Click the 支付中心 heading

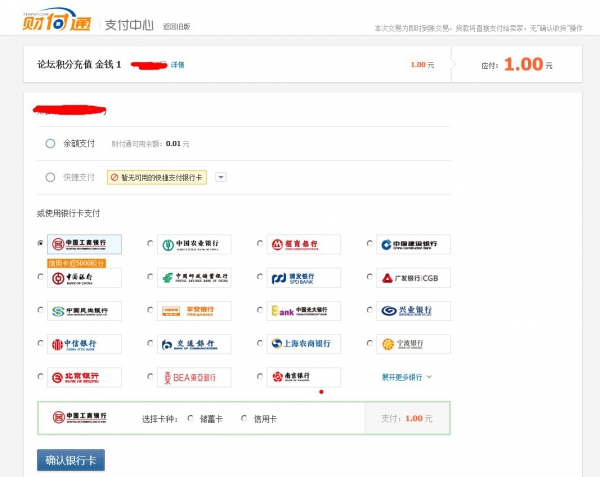point(129,25)
